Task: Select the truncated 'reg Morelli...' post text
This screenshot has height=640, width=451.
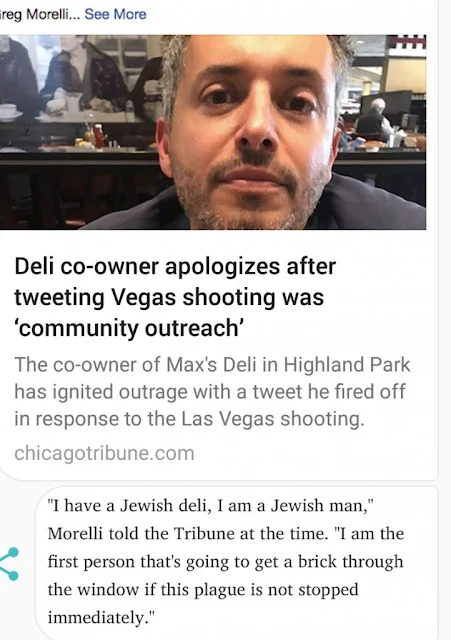Action: point(40,14)
